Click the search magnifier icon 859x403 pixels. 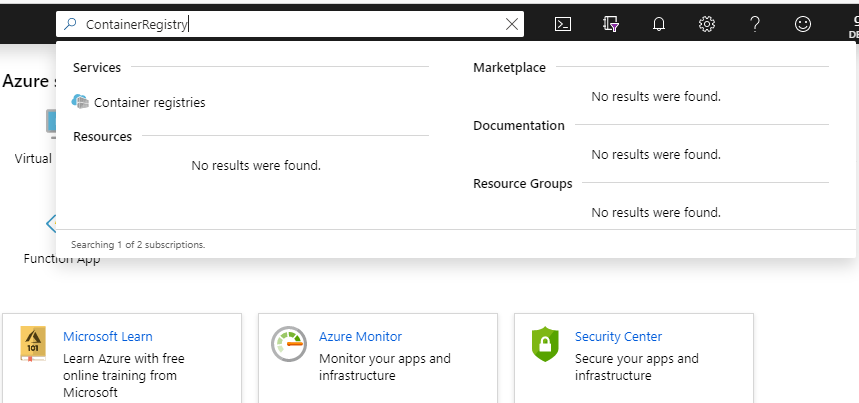[71, 25]
